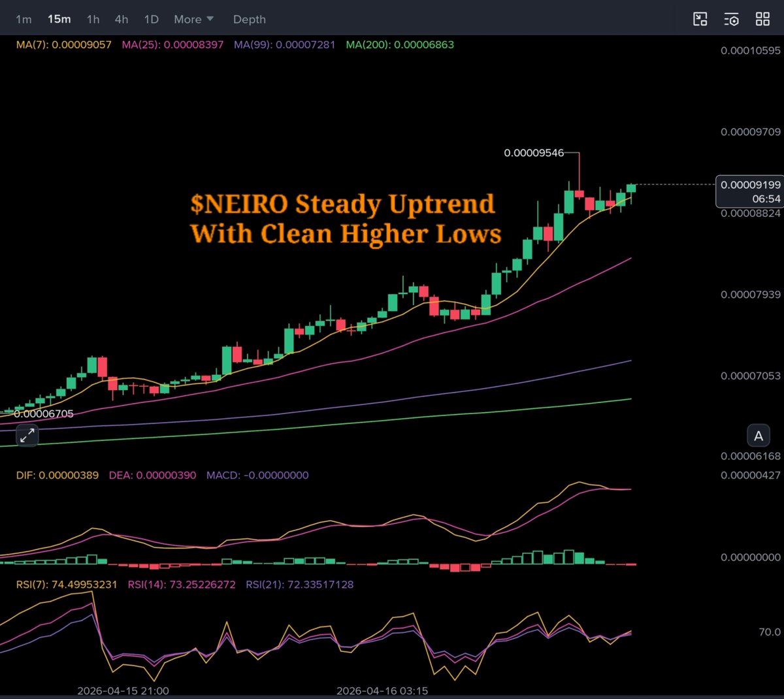
Task: Click the MA(25) indicator label
Action: pos(172,44)
